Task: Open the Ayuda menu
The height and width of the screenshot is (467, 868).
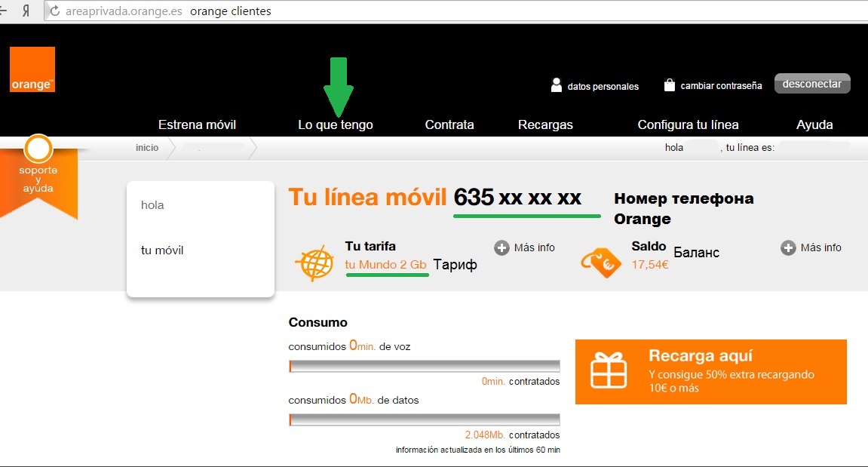Action: 814,124
